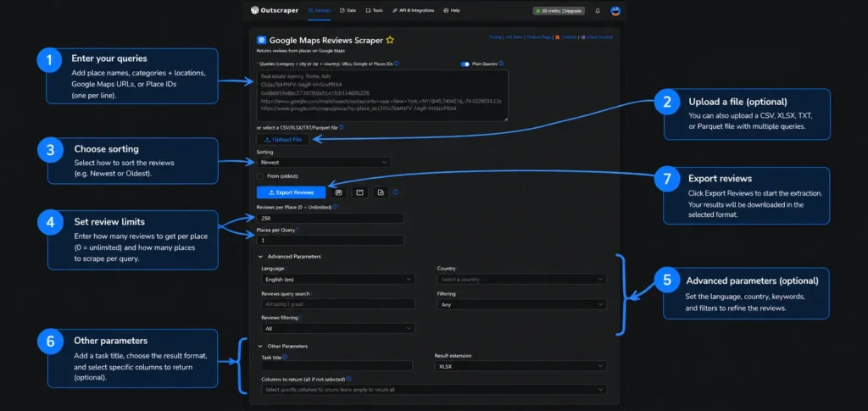
Task: Open the notifications bell
Action: point(598,10)
